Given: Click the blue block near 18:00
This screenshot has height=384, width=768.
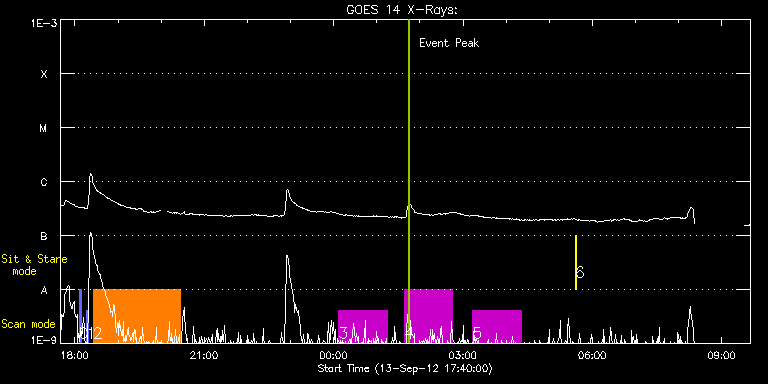Looking at the screenshot, I should pos(80,316).
